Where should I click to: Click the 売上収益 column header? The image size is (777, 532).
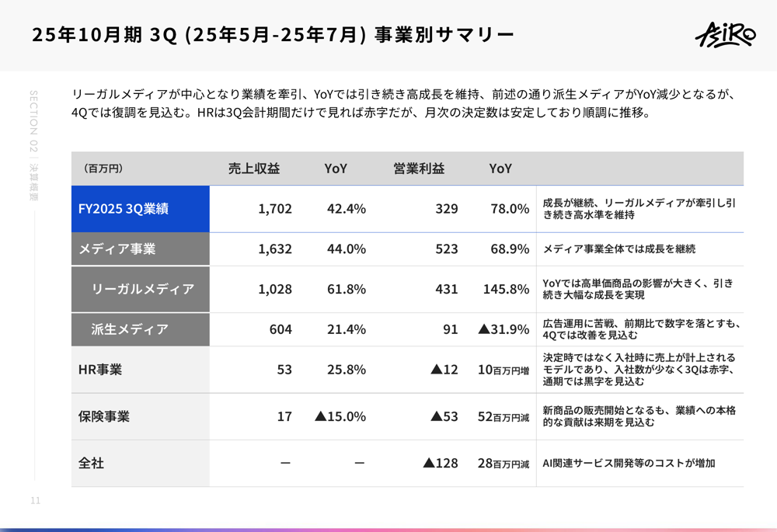pyautogui.click(x=253, y=169)
